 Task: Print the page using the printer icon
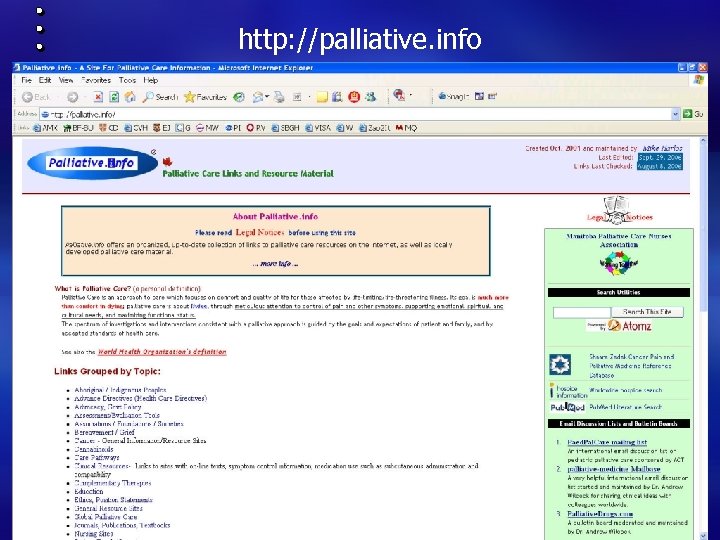tap(279, 97)
